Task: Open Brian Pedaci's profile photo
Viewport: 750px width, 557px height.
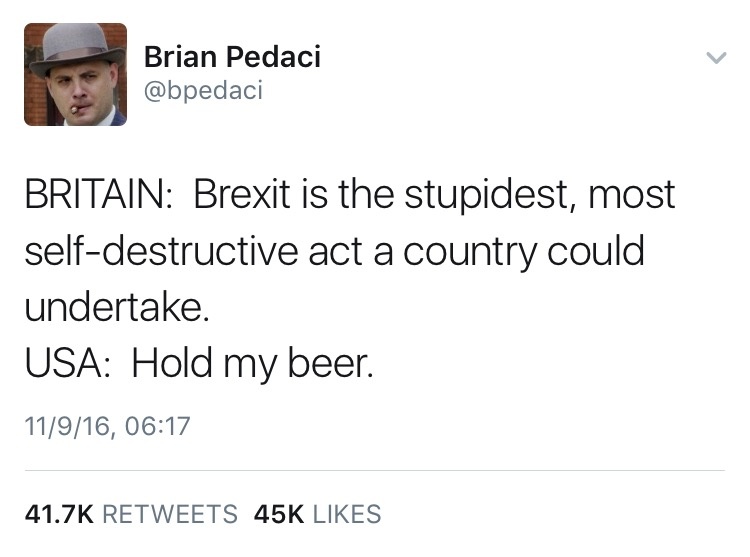Action: tap(76, 74)
